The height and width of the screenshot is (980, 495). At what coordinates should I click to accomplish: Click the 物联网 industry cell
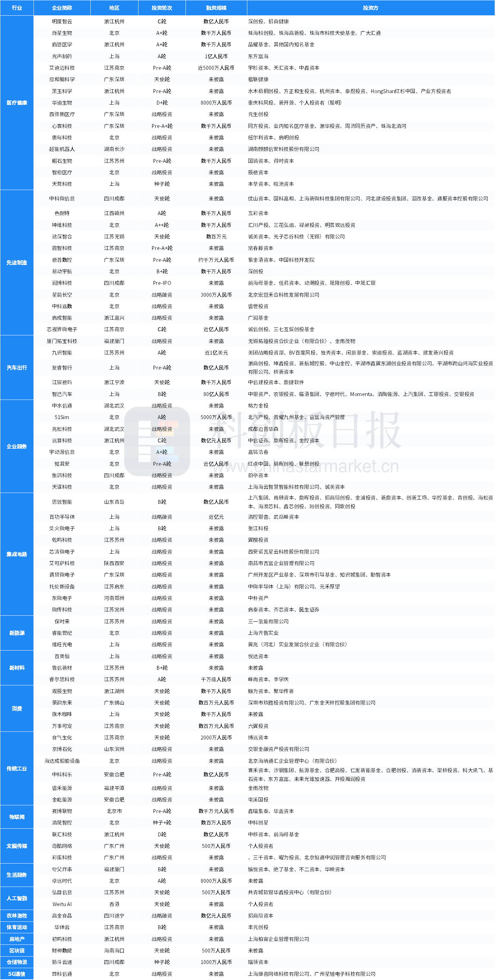[x=17, y=817]
